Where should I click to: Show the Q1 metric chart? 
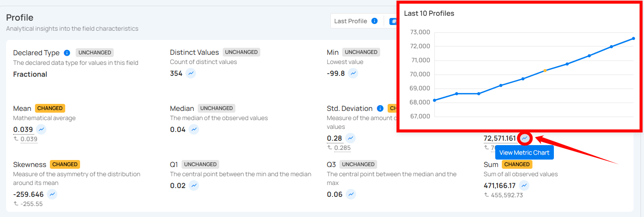point(194,185)
